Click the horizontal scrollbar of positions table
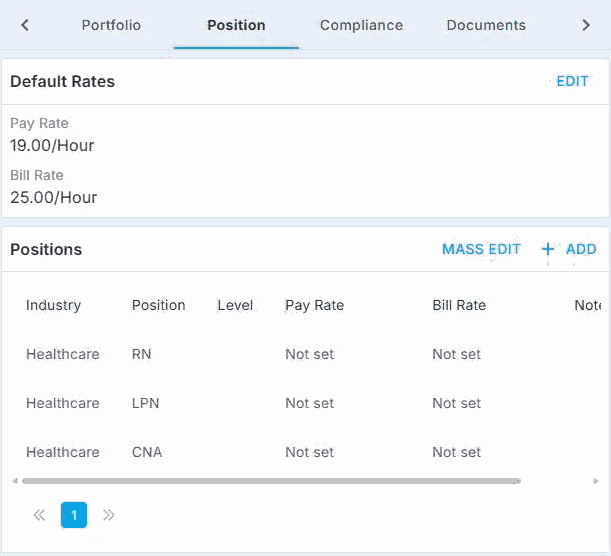 (x=272, y=481)
